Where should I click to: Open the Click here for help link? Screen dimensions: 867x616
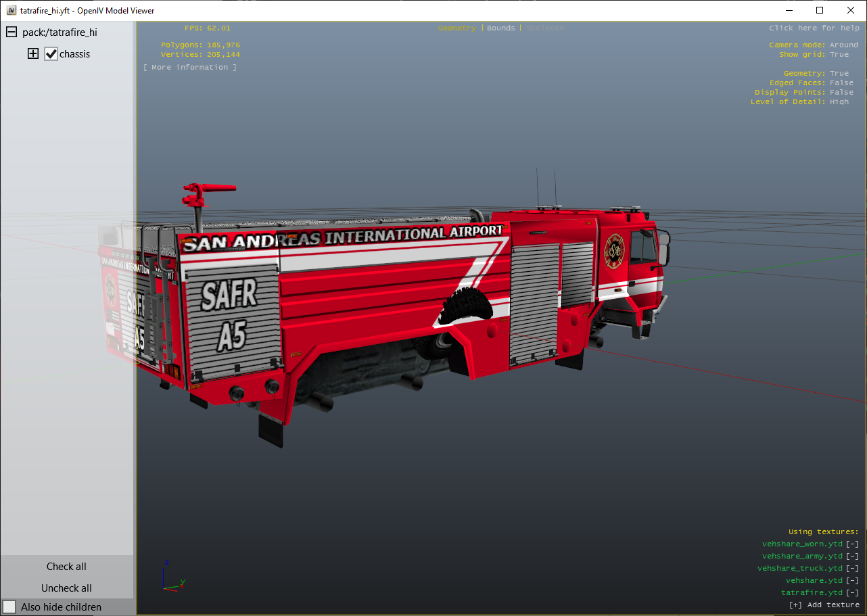pyautogui.click(x=814, y=28)
